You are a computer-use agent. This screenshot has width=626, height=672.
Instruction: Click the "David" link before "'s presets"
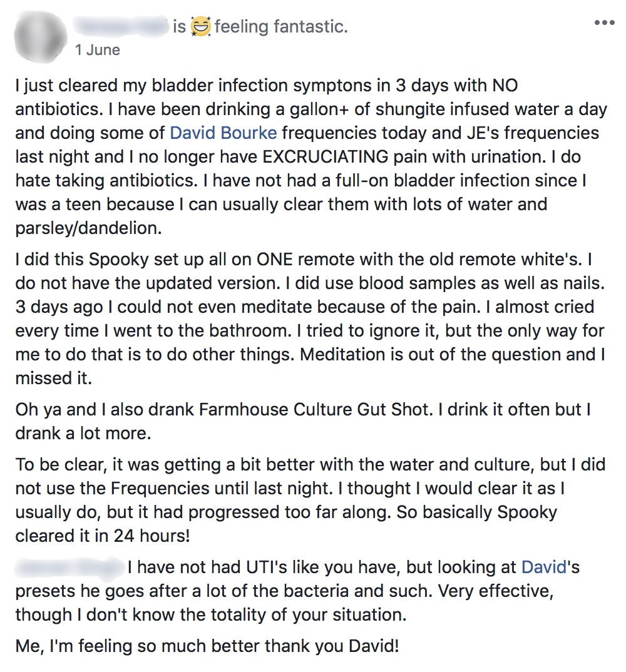click(543, 568)
